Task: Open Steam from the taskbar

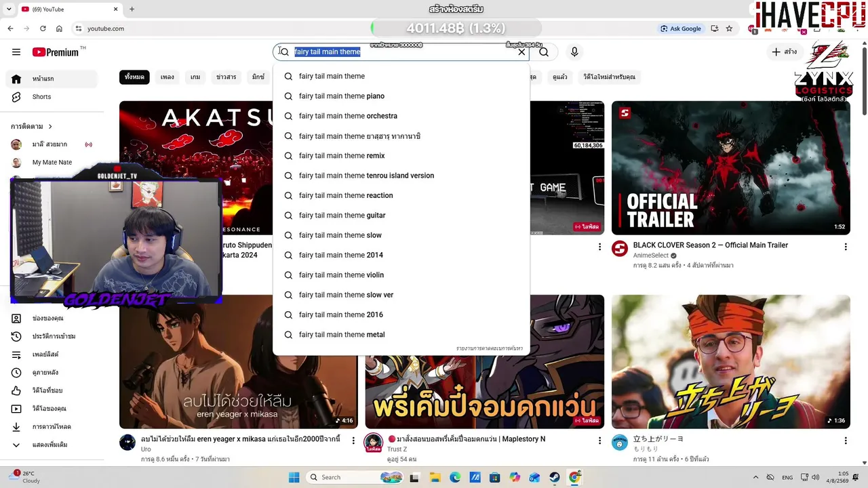Action: [555, 477]
